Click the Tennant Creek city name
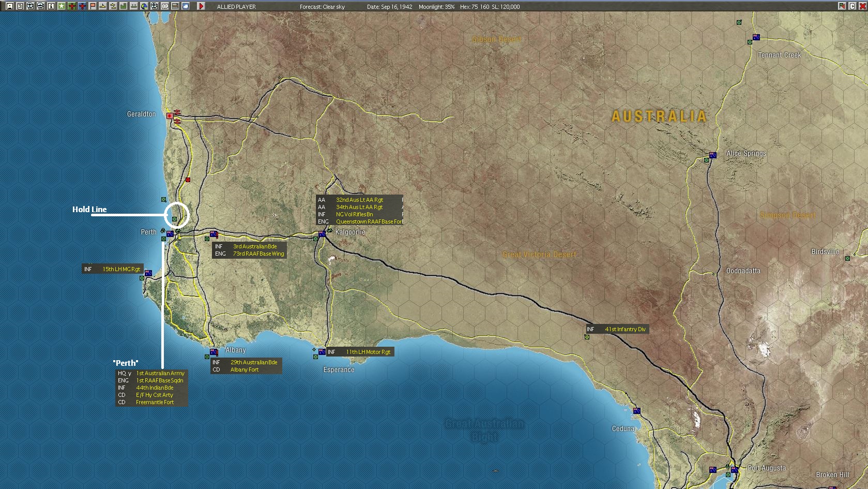The image size is (868, 489). (779, 55)
